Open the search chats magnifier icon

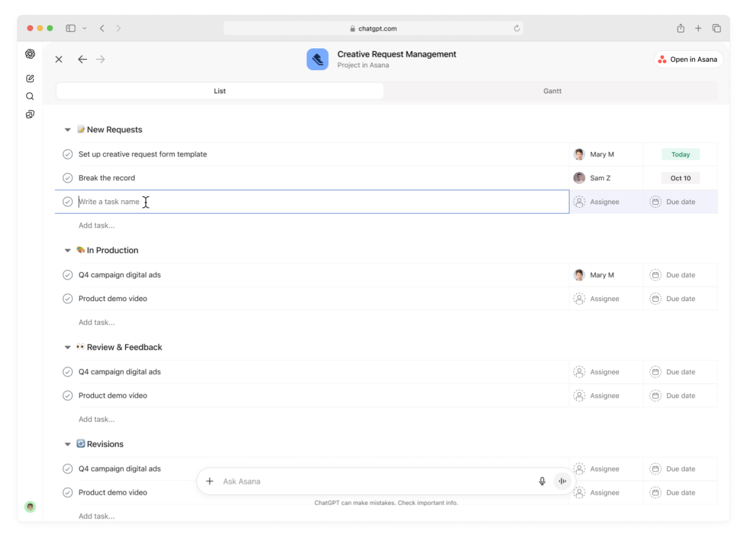(30, 96)
